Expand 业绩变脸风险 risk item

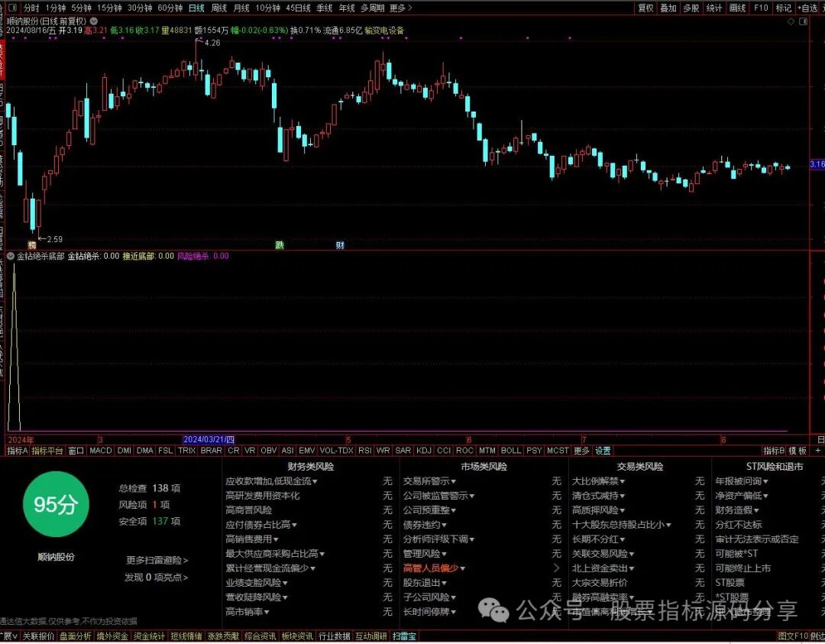257,582
